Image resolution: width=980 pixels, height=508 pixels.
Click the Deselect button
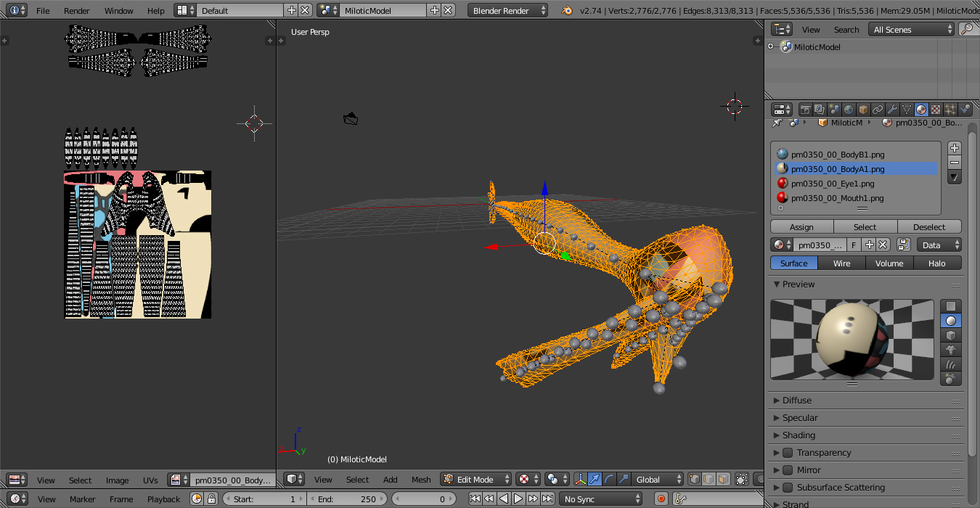point(929,226)
